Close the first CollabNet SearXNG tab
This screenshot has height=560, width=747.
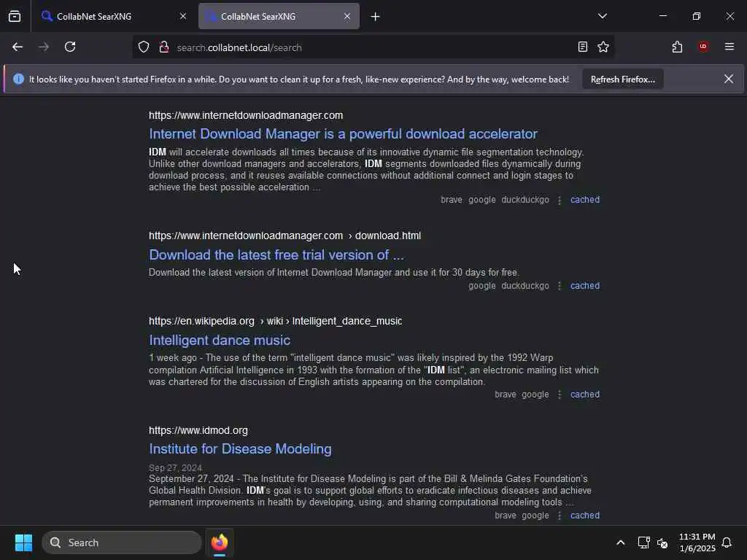(183, 16)
